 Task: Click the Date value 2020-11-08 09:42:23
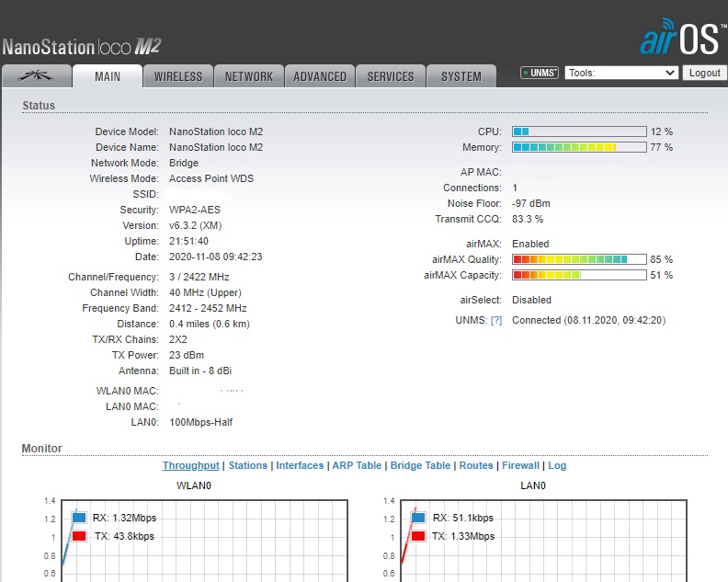pyautogui.click(x=215, y=257)
